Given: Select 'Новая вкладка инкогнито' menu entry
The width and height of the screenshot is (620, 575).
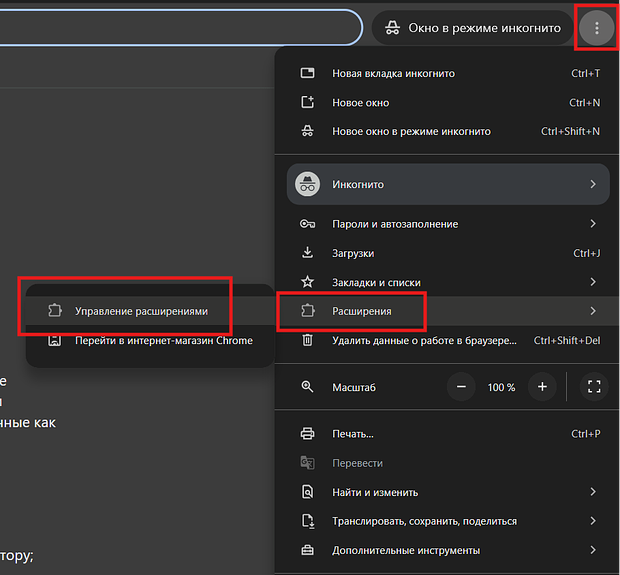Looking at the screenshot, I should [x=447, y=74].
